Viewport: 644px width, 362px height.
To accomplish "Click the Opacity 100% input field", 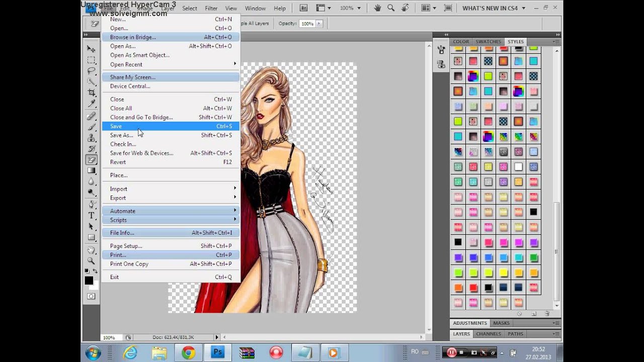I will tap(306, 24).
